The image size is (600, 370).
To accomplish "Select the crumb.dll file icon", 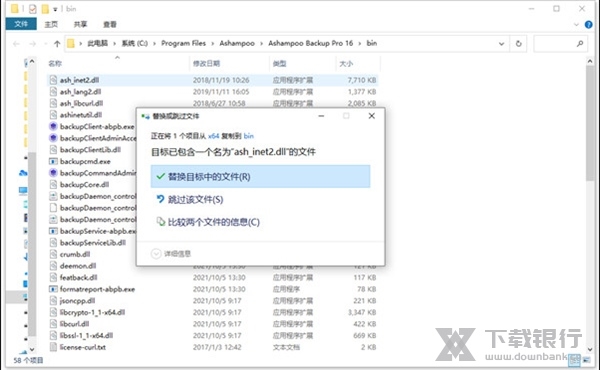I will (x=54, y=254).
